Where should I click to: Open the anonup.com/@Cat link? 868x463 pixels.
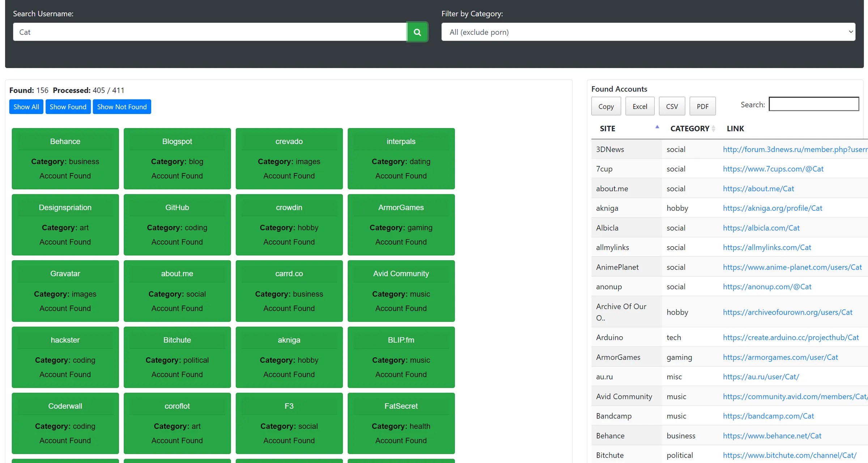767,287
